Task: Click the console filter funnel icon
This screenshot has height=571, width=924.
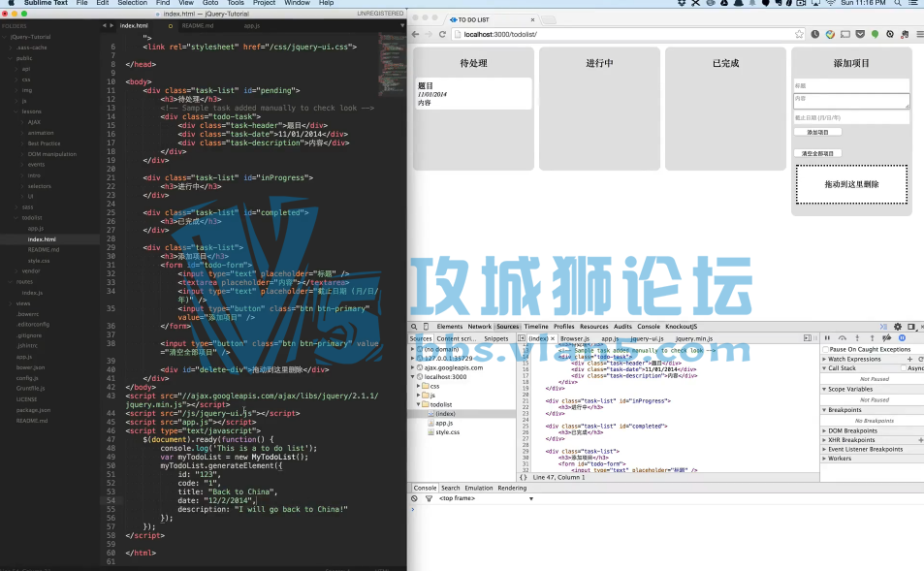Action: tap(429, 498)
